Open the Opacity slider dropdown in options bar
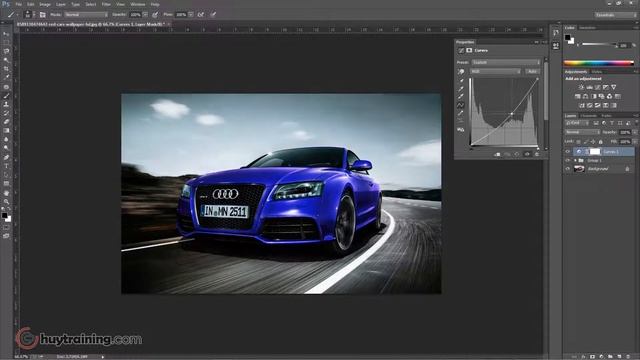 click(145, 14)
